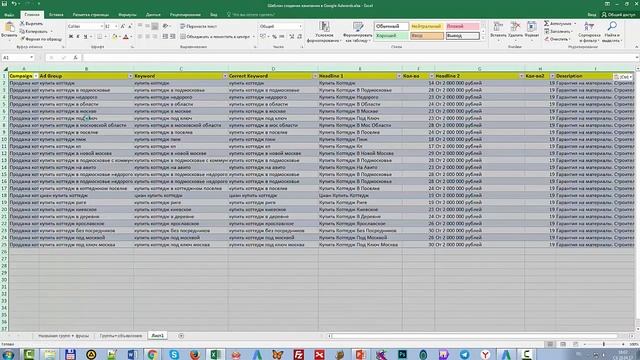Click the Undo arrow icon
640x360 pixels.
(13, 4)
